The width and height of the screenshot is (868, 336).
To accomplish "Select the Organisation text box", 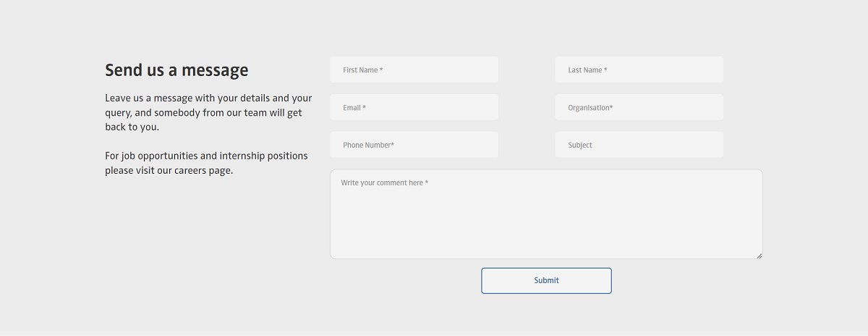I will click(x=639, y=107).
